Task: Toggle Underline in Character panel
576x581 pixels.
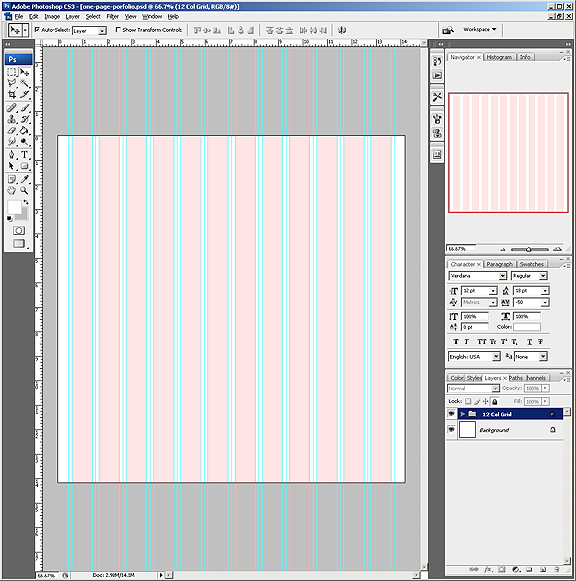Action: pyautogui.click(x=529, y=342)
